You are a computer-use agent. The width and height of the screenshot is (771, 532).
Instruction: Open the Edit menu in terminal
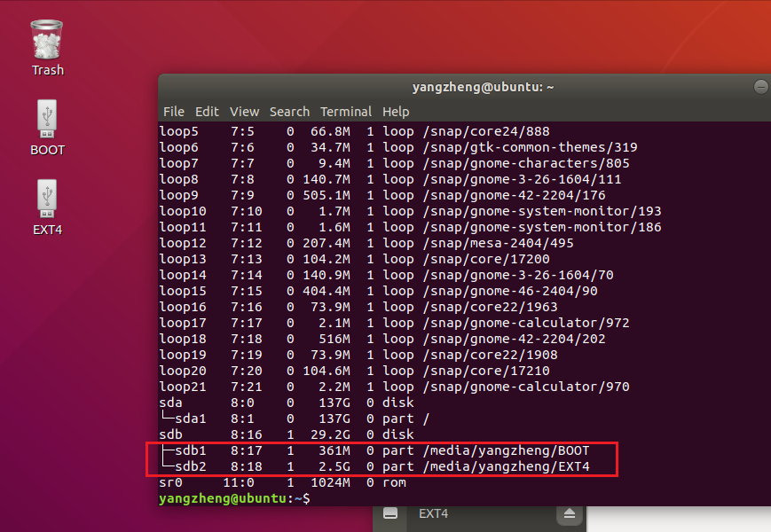[207, 112]
